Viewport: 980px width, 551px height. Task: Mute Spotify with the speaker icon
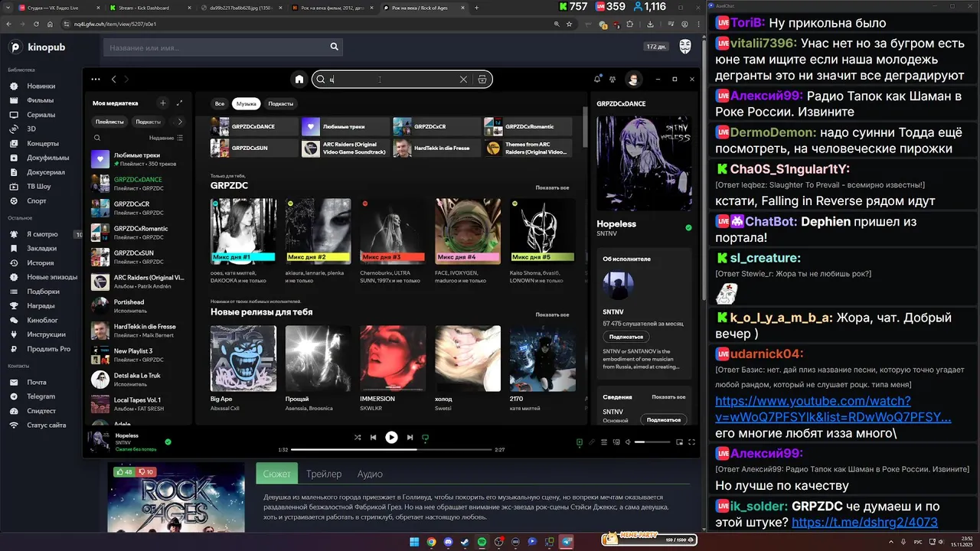point(628,442)
